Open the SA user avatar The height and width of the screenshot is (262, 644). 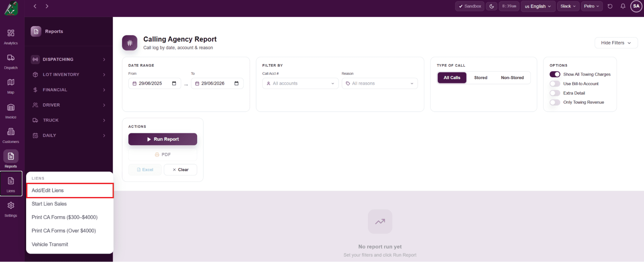pyautogui.click(x=636, y=6)
